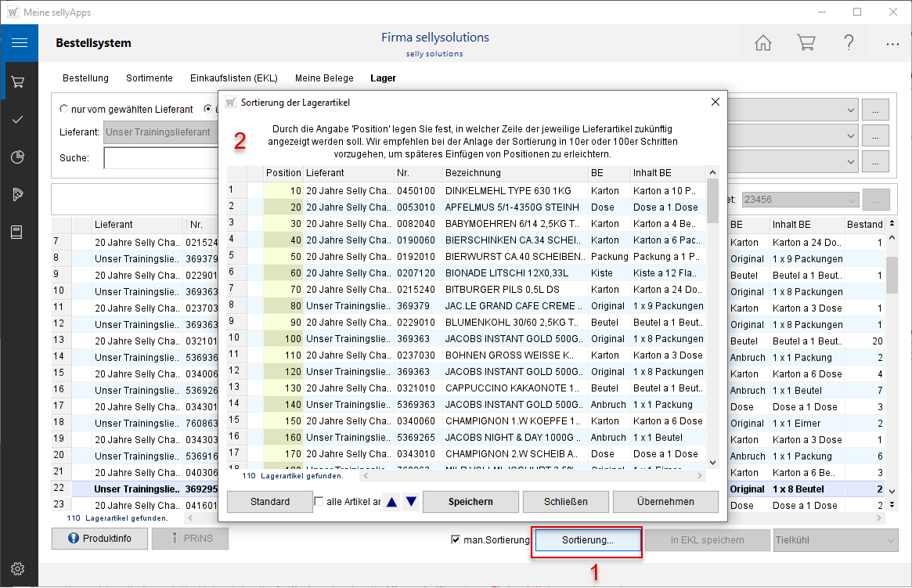Screen dimensions: 912x588
Task: Open the more options ellipsis in header
Action: pos(892,44)
